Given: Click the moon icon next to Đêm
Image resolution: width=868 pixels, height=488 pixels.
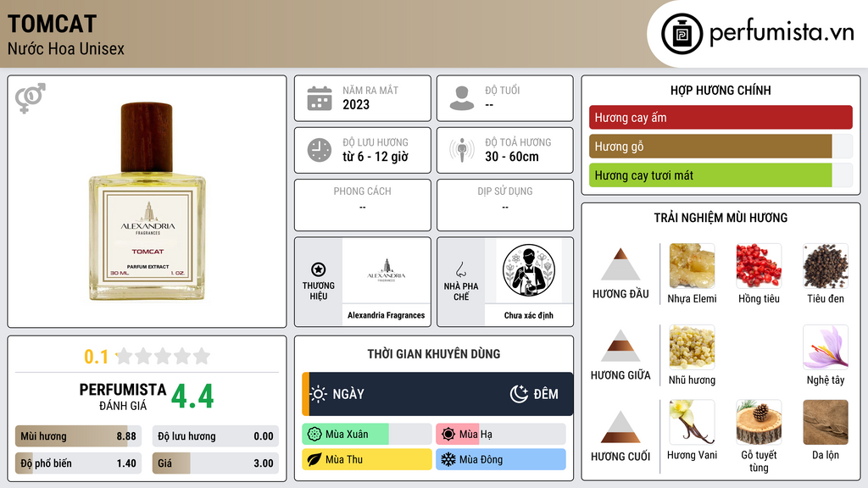Looking at the screenshot, I should click(x=519, y=394).
